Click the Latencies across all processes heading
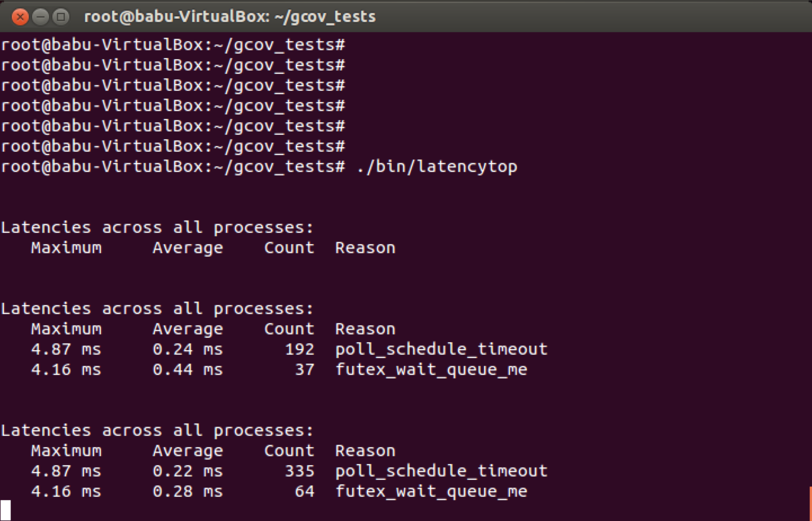This screenshot has height=521, width=812. click(x=156, y=227)
